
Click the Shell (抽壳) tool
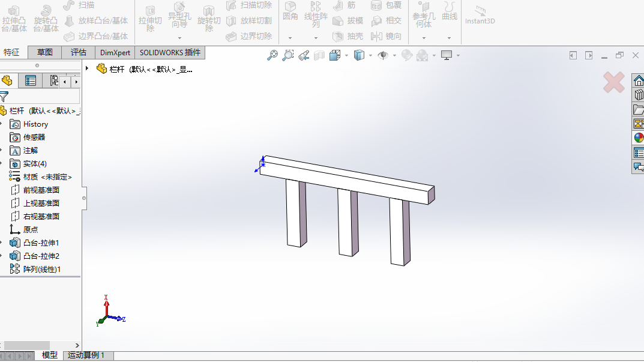point(348,36)
